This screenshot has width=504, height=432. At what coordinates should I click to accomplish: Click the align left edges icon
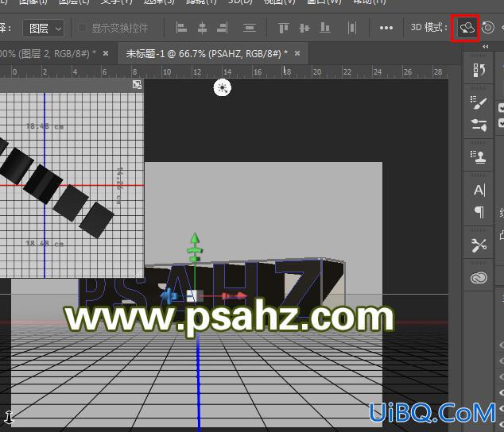coord(181,28)
